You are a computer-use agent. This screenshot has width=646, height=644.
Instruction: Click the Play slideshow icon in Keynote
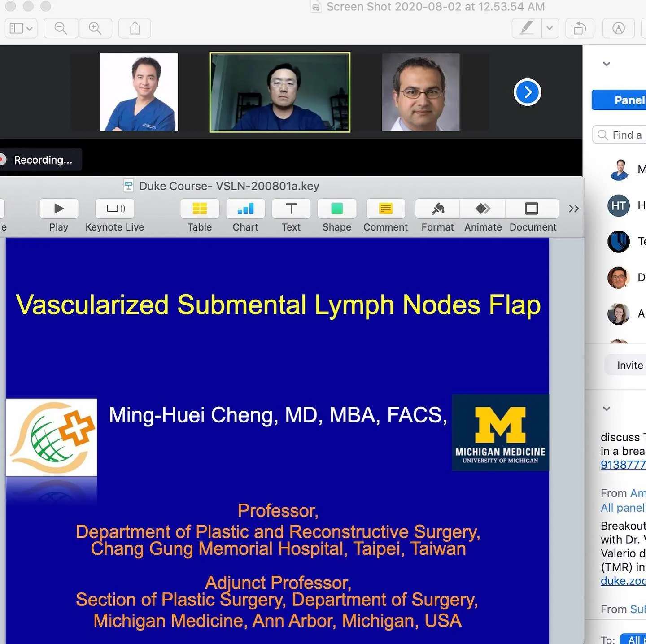pyautogui.click(x=59, y=209)
